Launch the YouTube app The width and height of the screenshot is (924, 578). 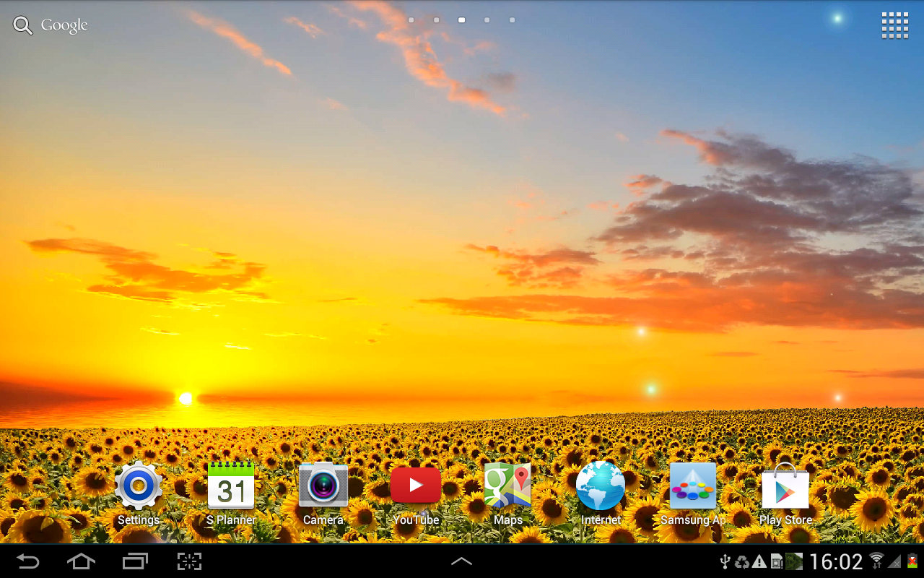click(416, 487)
